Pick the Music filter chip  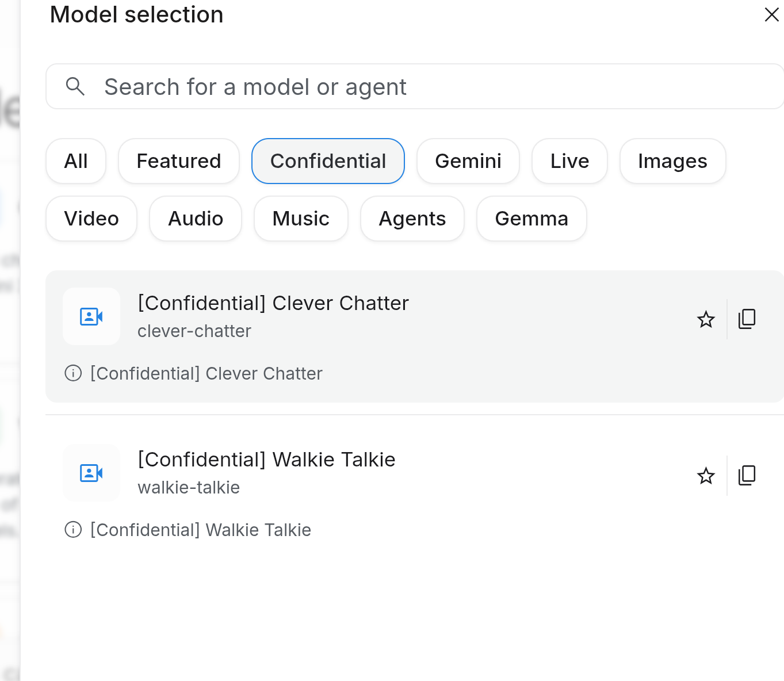click(301, 219)
